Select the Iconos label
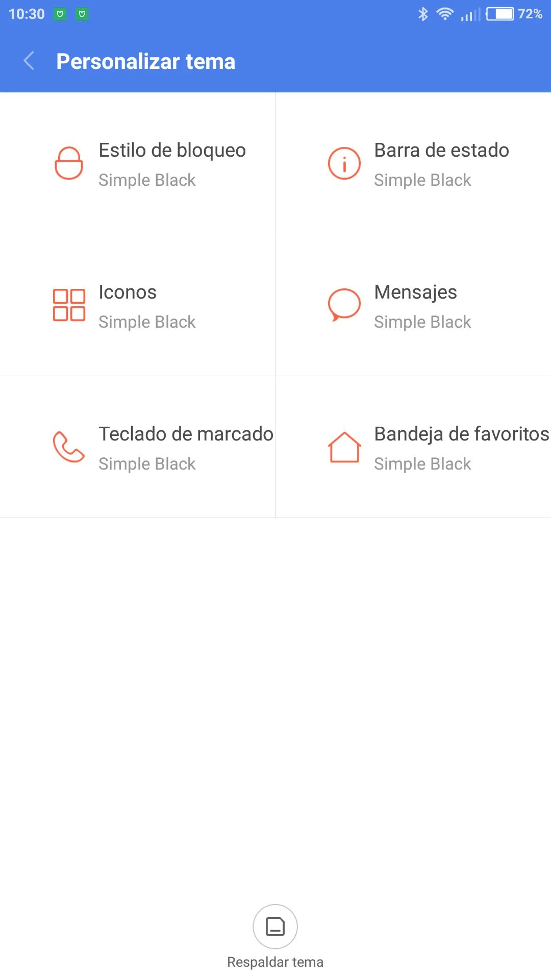The width and height of the screenshot is (551, 980). (128, 292)
